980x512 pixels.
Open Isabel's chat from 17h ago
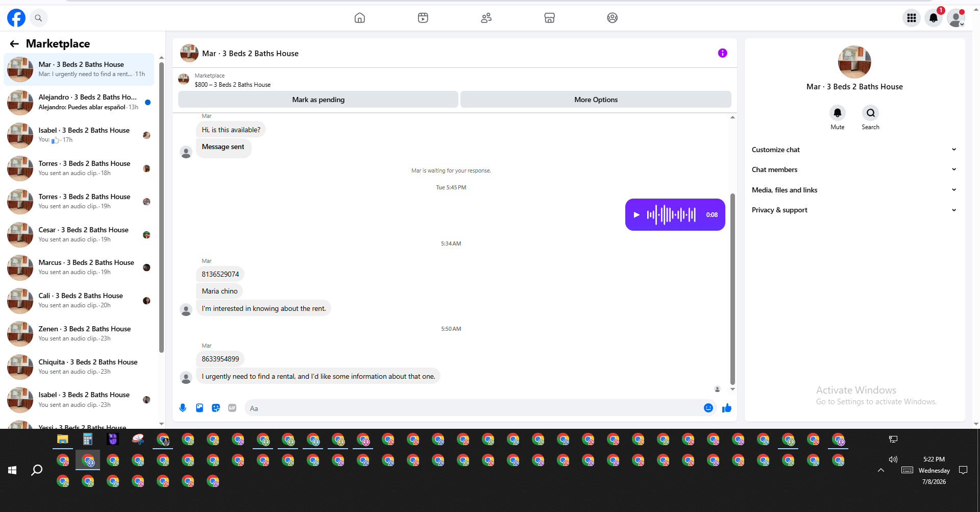79,135
